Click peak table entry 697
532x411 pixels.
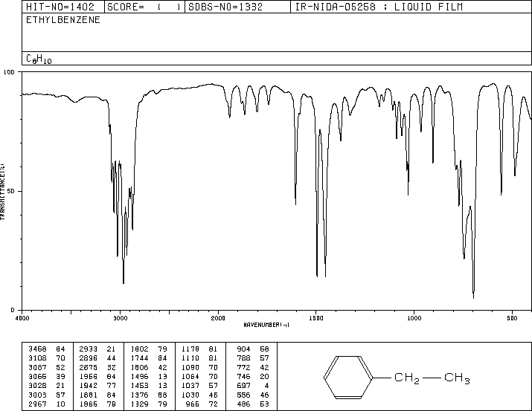click(243, 386)
